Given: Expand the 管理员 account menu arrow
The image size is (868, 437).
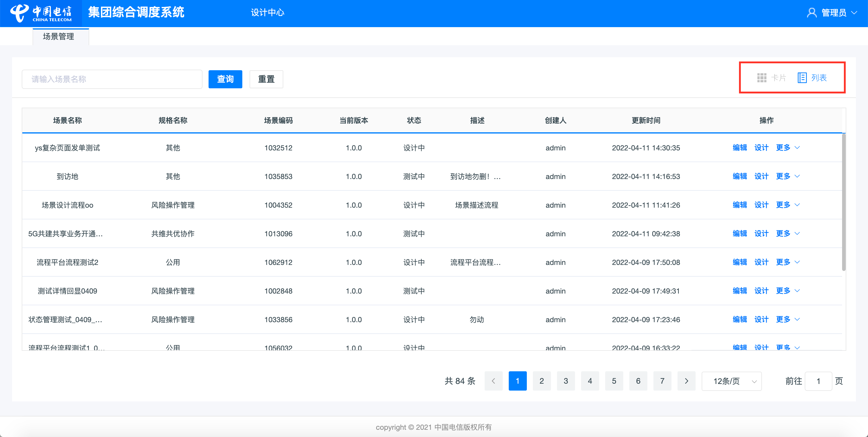Looking at the screenshot, I should pyautogui.click(x=854, y=13).
